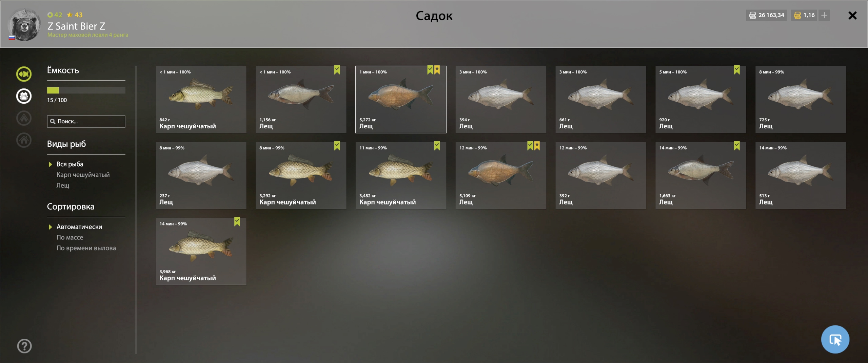Show Вся рыба in species filter
868x363 pixels.
70,164
